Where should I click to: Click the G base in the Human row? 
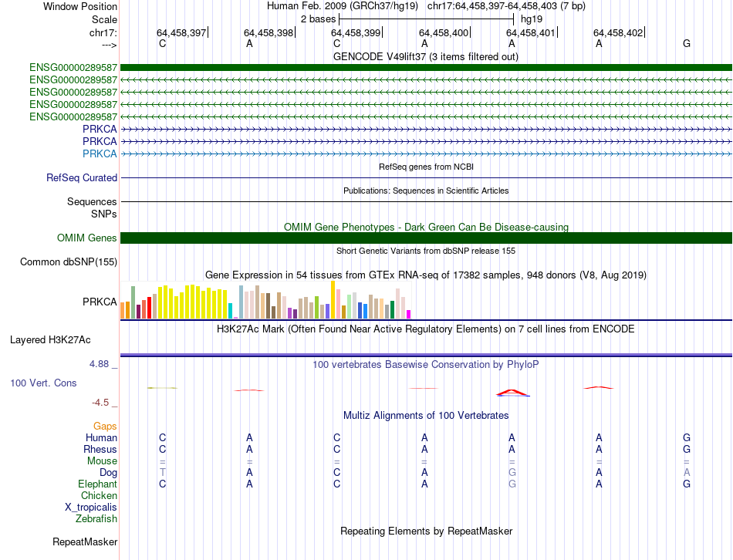point(687,438)
